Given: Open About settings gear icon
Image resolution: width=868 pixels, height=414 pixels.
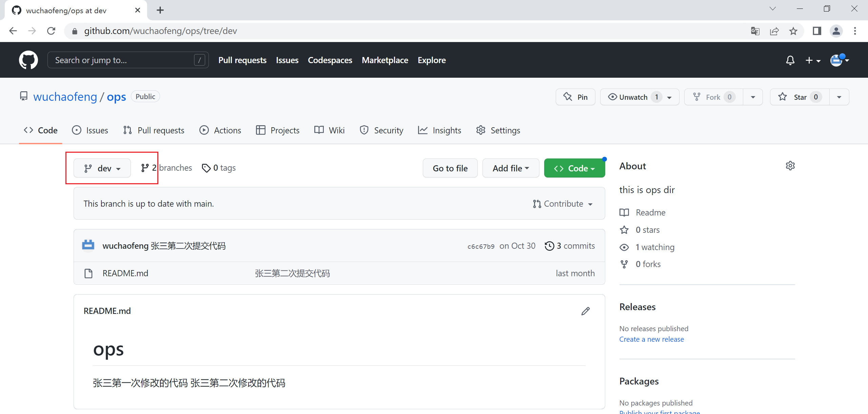Looking at the screenshot, I should [790, 166].
